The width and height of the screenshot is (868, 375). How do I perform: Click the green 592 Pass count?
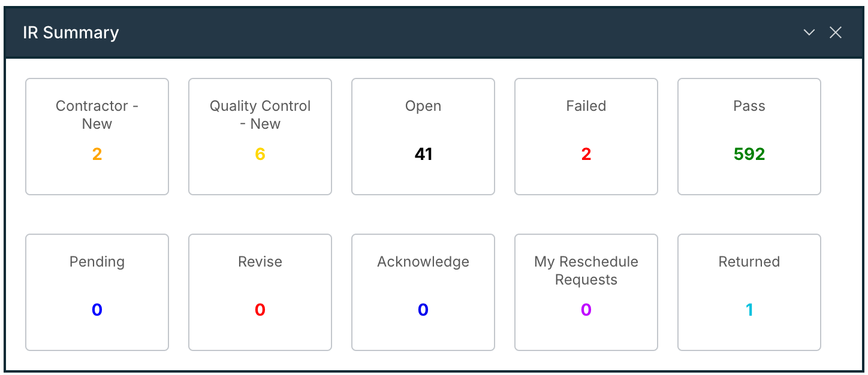[749, 155]
